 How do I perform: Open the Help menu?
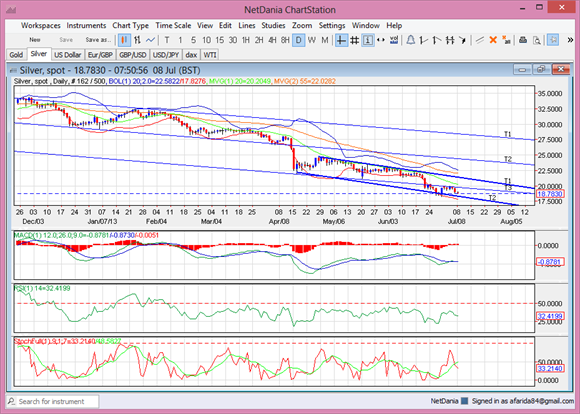pos(394,26)
